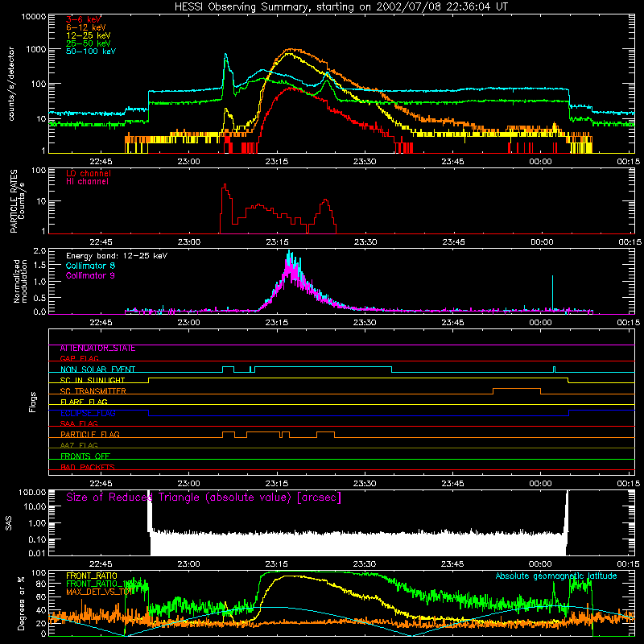
Task: Click the tall cyan Collimator 8 spike after 00:00
Action: tap(552, 292)
